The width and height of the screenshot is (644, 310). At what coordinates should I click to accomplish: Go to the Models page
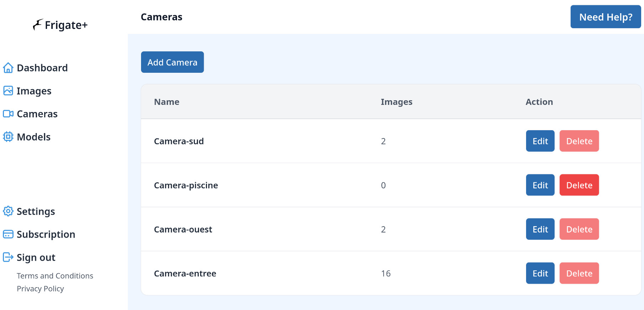[x=33, y=137]
